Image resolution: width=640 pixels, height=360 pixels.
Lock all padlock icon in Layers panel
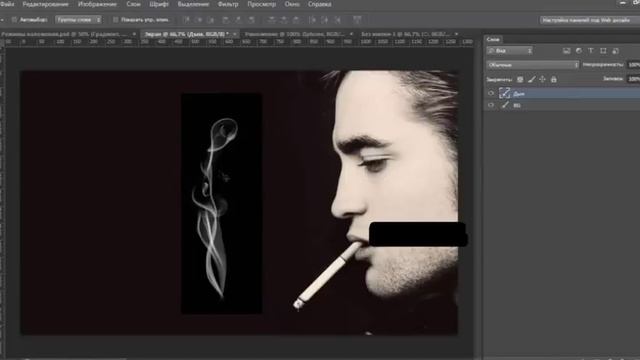[554, 80]
